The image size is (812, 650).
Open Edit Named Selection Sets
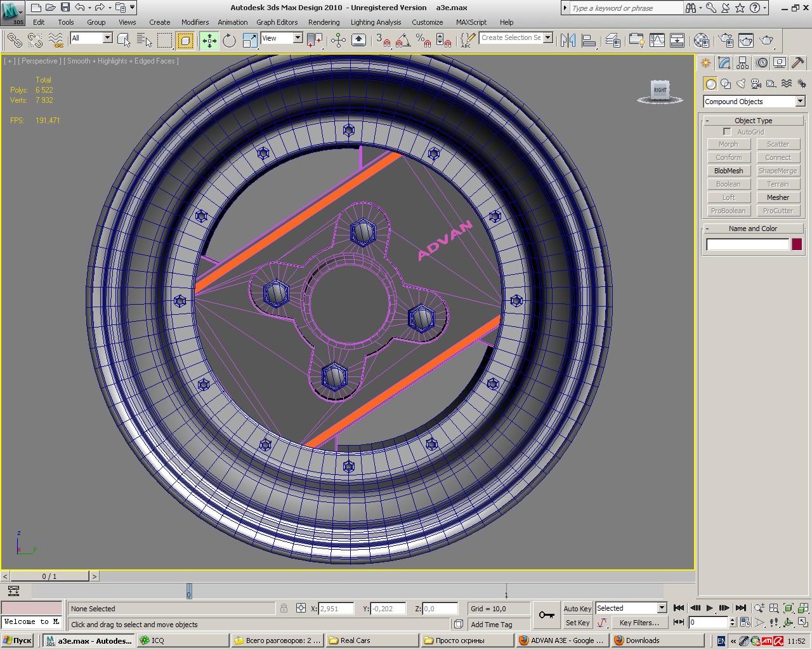pos(468,41)
